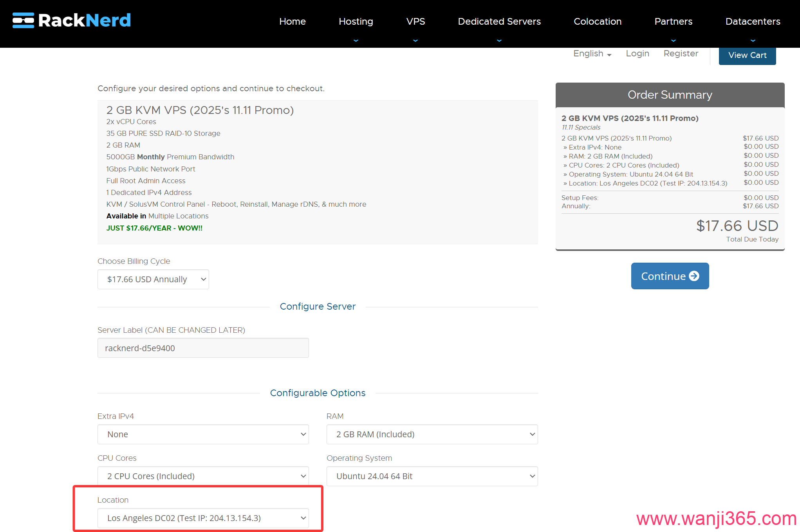800x532 pixels.
Task: Click the RackNerd logo
Action: (72, 20)
